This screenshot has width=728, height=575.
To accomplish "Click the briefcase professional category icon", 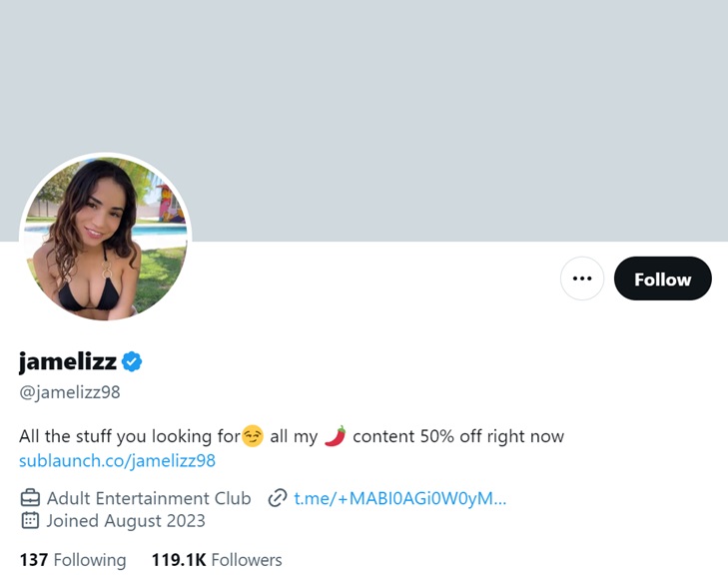I will [x=30, y=498].
